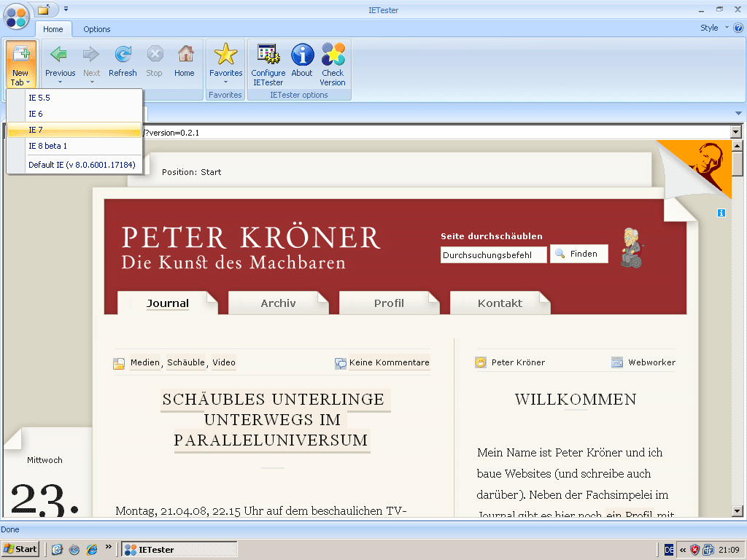Screen dimensions: 747x560
Task: Expand hidden system tray icons
Action: [683, 550]
